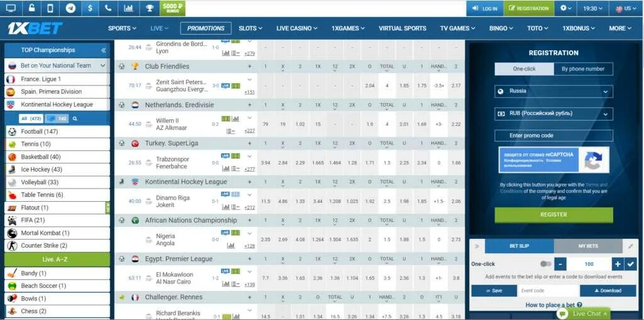
Task: Open the desktop app monitor icon
Action: tap(11, 8)
